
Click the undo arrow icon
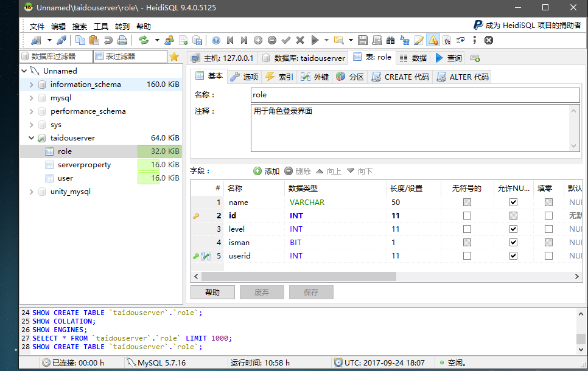click(x=108, y=40)
